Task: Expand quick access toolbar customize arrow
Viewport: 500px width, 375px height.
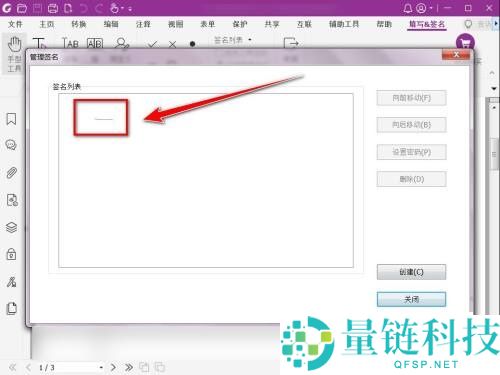Action: 130,9
